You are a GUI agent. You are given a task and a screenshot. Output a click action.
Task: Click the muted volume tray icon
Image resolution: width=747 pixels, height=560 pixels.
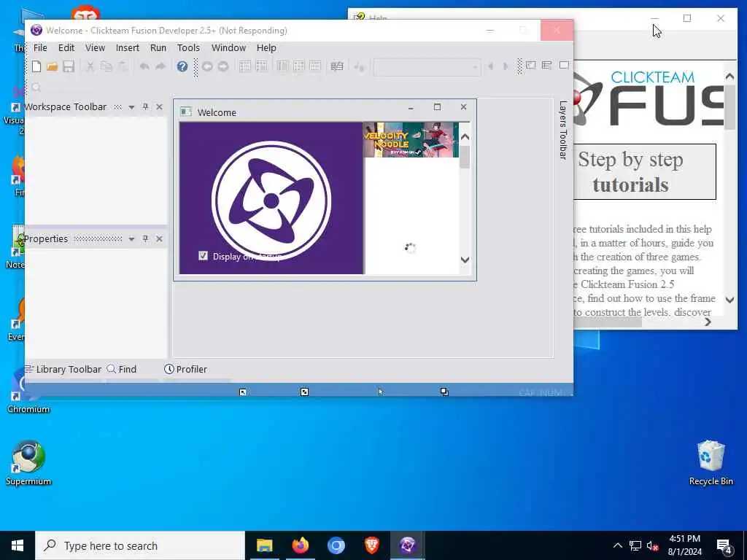[x=651, y=545]
